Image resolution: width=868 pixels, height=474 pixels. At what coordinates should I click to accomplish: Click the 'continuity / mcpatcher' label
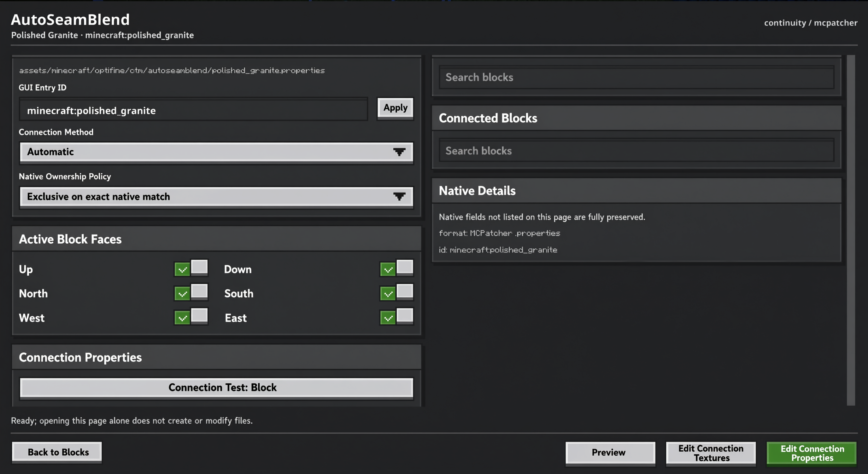811,23
